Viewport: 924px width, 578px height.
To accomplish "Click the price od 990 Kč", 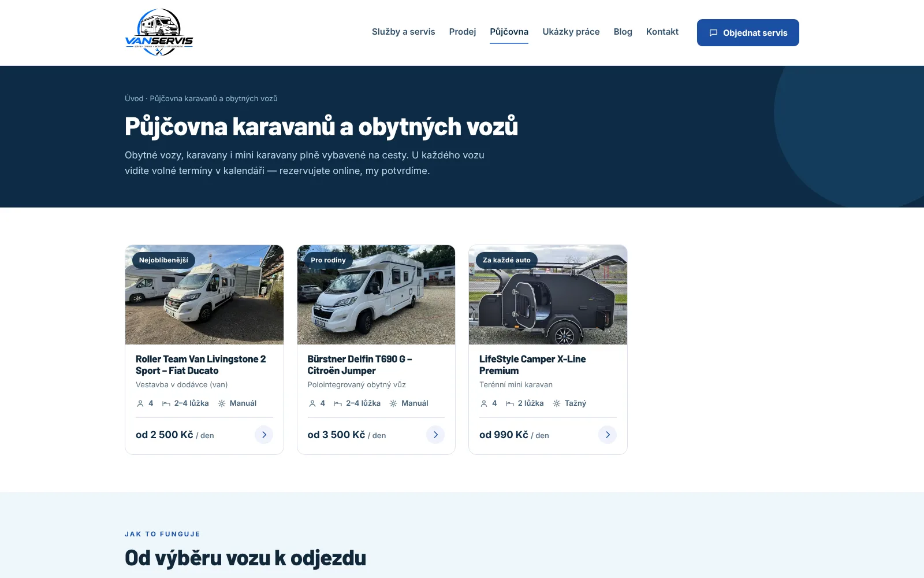I will click(504, 435).
